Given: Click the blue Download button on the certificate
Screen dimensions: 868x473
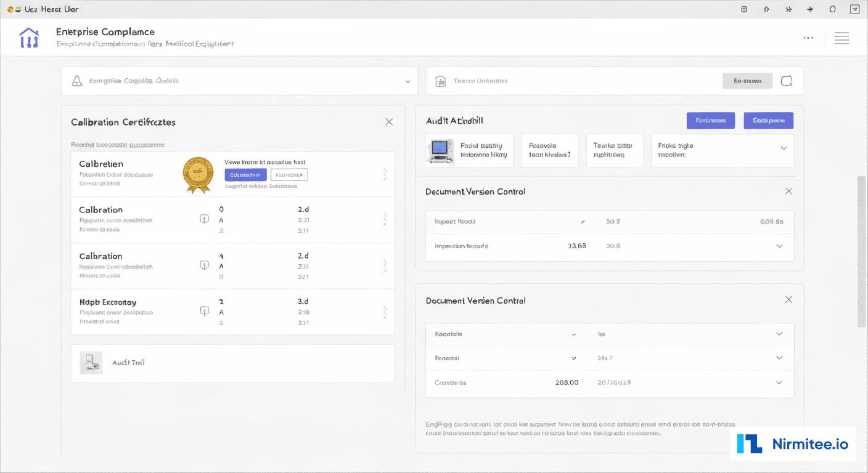Looking at the screenshot, I should [x=245, y=174].
